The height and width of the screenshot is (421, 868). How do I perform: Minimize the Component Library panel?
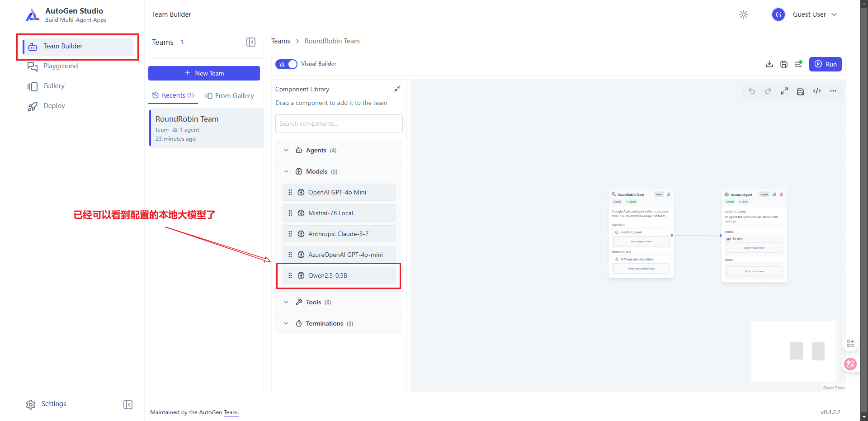tap(397, 89)
